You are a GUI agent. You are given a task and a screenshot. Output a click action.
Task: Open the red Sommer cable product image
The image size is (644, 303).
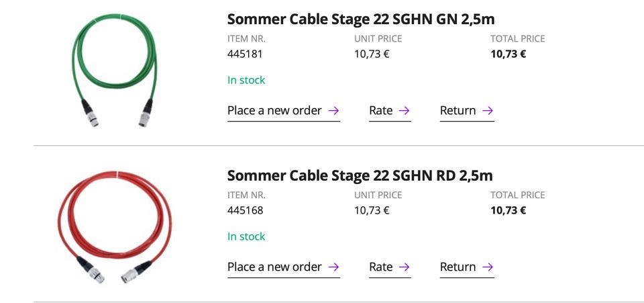pyautogui.click(x=115, y=228)
